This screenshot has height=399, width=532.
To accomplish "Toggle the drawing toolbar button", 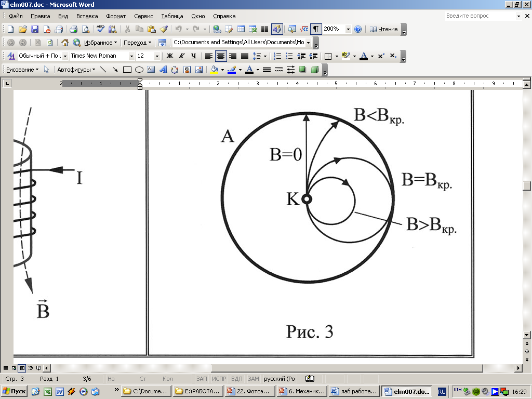I will tap(277, 29).
